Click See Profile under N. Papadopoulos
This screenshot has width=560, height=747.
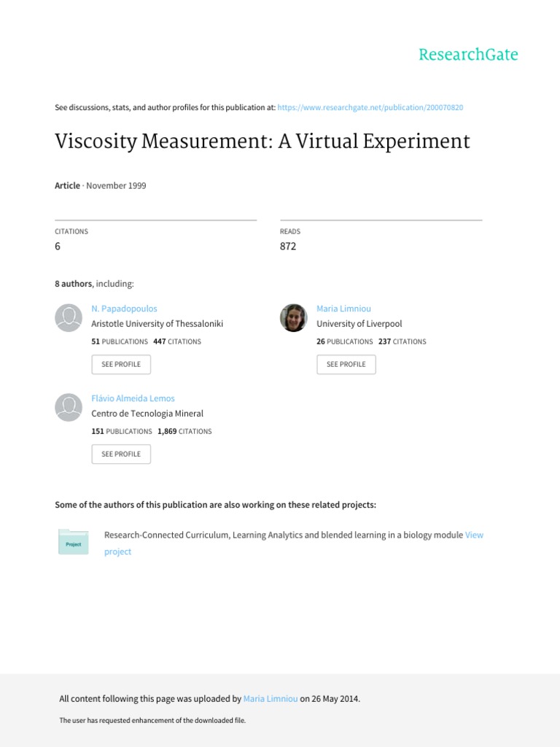coord(121,364)
